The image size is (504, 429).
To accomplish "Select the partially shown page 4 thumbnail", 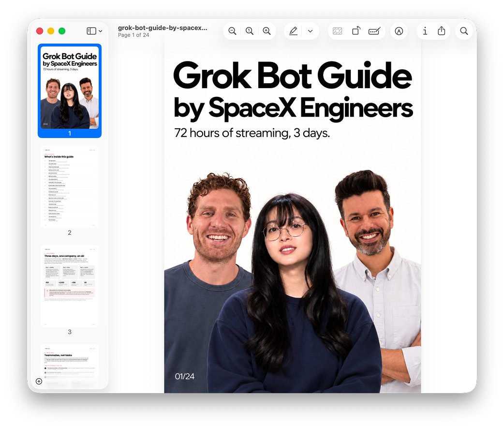I will [70, 365].
